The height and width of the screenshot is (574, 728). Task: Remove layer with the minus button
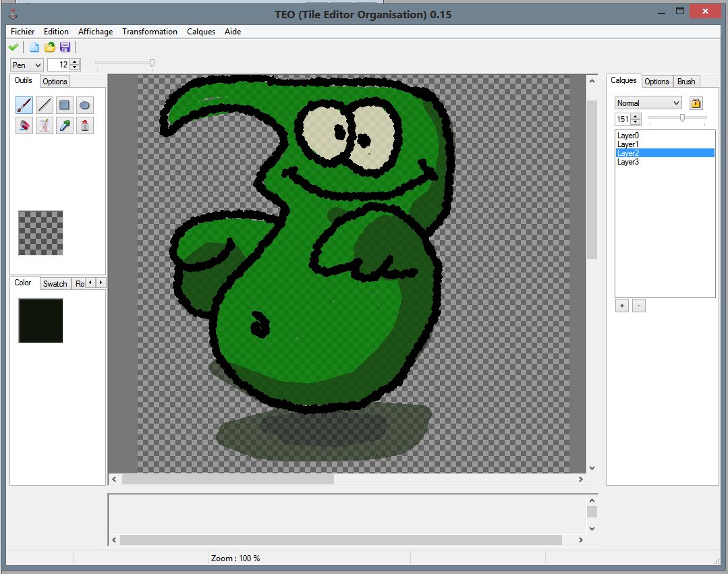639,306
